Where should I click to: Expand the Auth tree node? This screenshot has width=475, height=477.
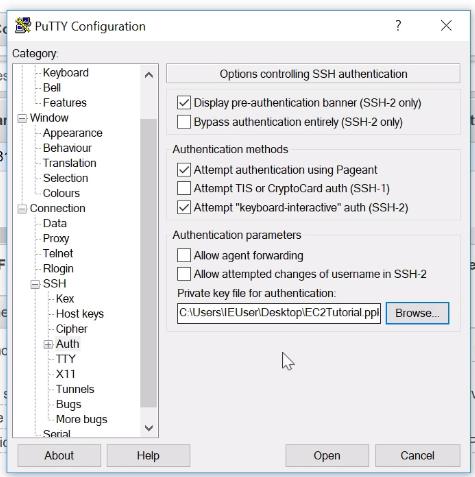(48, 344)
